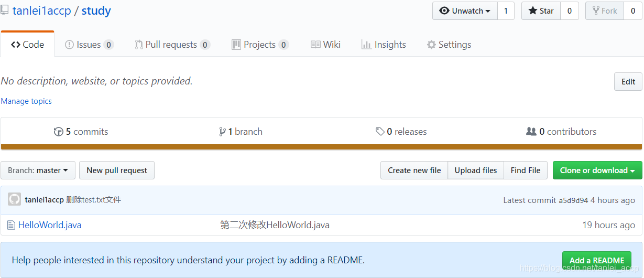
Task: Click Create new file
Action: [x=414, y=170]
